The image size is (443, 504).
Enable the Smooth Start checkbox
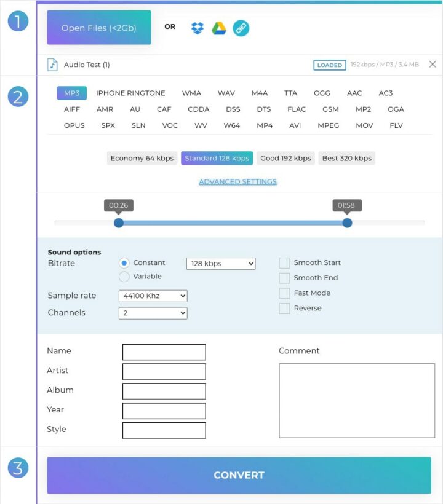(x=284, y=263)
